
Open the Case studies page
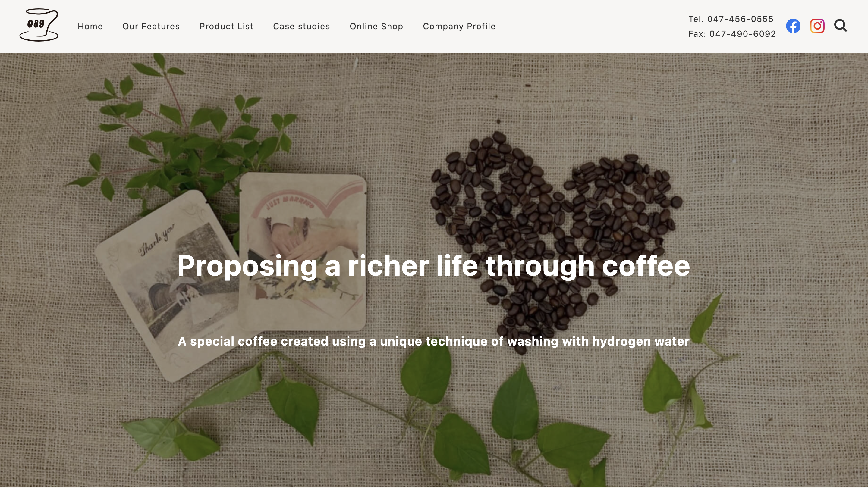tap(301, 26)
